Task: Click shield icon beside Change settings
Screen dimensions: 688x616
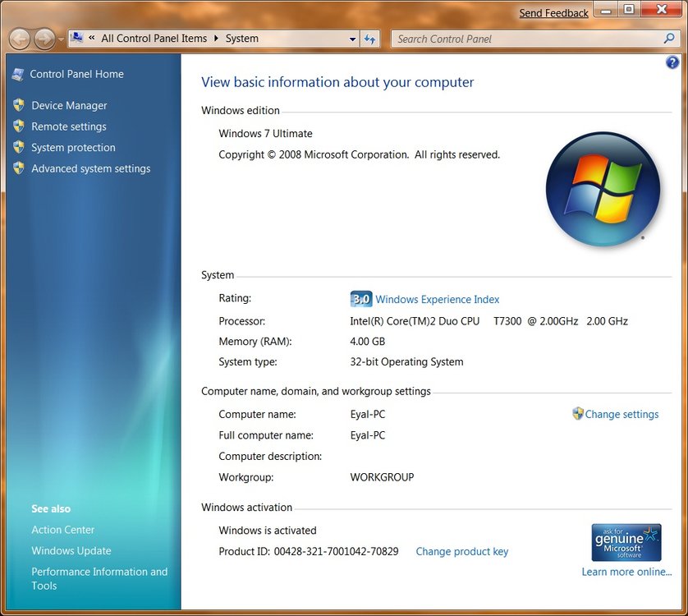Action: pos(578,413)
